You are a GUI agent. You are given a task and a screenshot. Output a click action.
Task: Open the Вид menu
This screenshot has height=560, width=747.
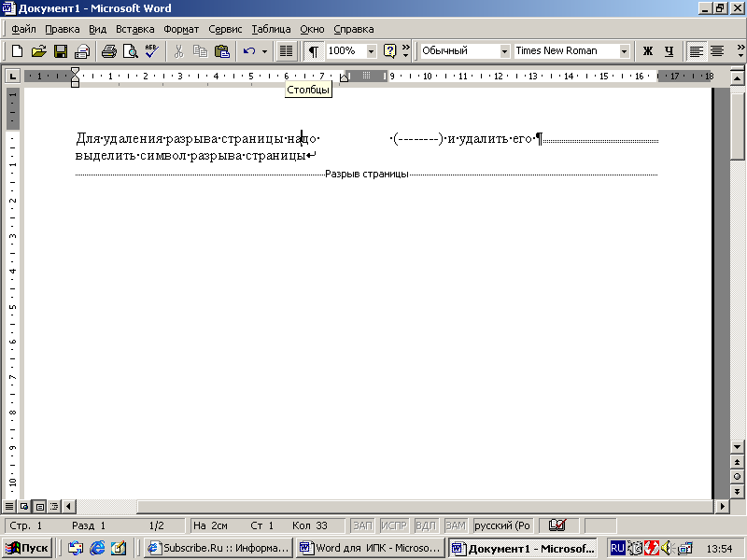tap(98, 29)
